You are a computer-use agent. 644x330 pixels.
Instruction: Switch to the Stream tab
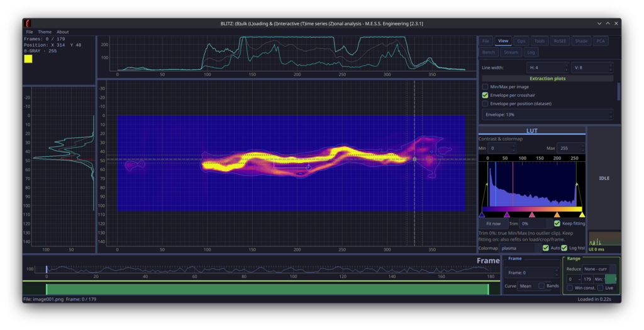click(511, 52)
